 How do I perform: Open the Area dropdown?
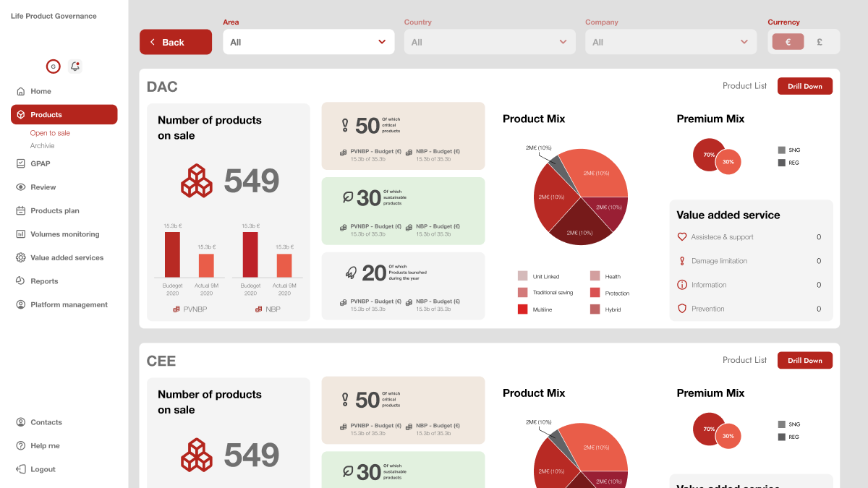pos(309,42)
